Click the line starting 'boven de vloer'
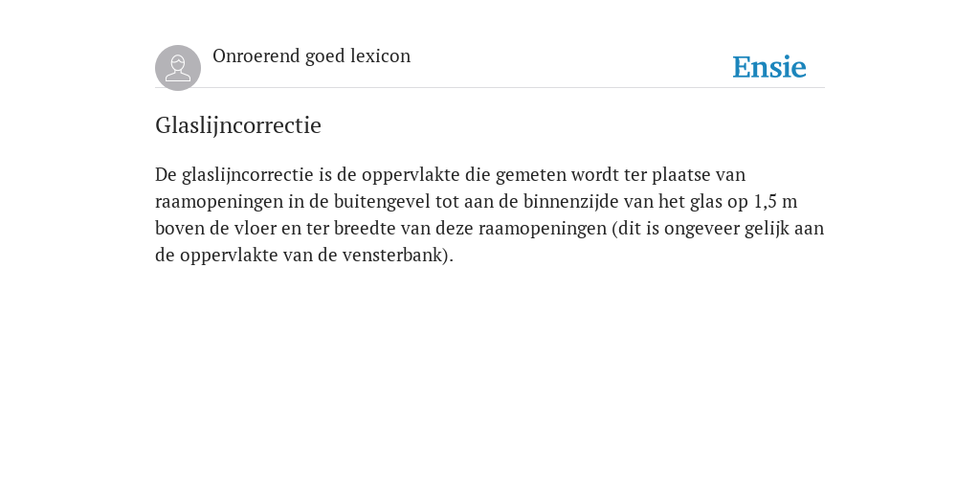 489,228
